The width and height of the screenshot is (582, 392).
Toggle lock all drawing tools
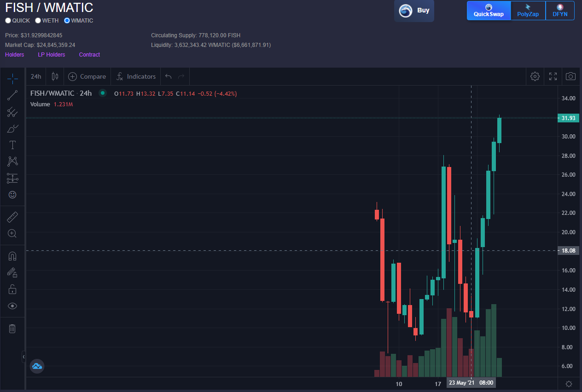[x=12, y=289]
